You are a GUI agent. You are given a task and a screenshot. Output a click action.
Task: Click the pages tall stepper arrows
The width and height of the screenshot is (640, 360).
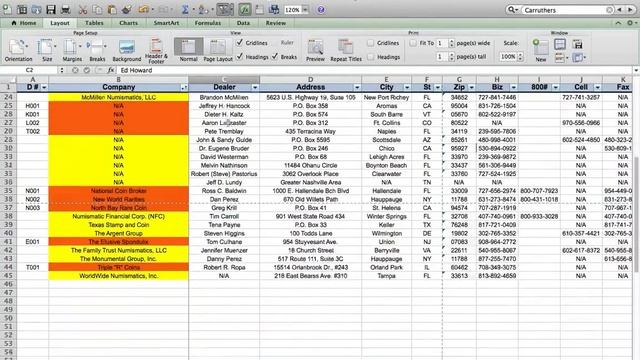[451, 57]
